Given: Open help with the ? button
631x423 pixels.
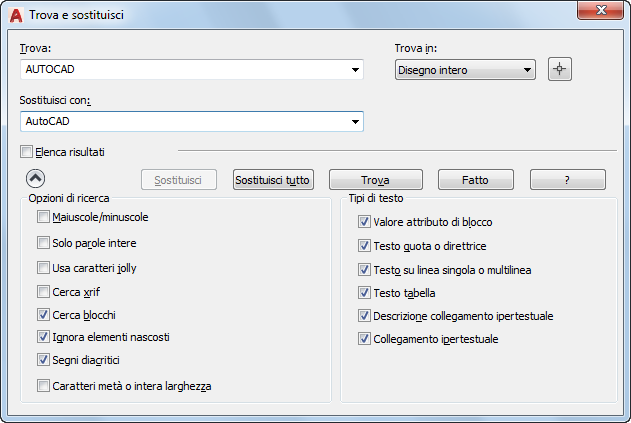Looking at the screenshot, I should (568, 180).
